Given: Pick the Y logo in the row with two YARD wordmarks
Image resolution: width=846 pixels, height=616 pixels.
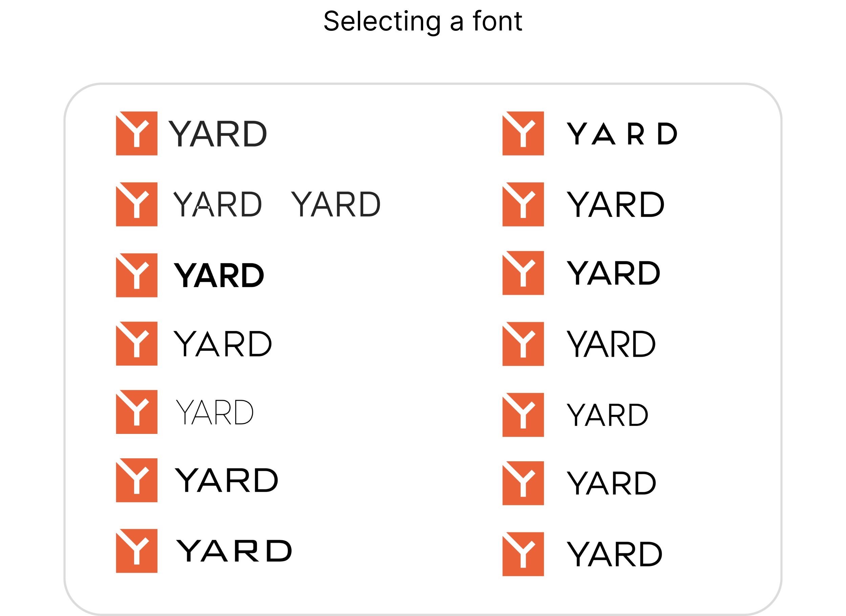Looking at the screenshot, I should click(x=136, y=204).
